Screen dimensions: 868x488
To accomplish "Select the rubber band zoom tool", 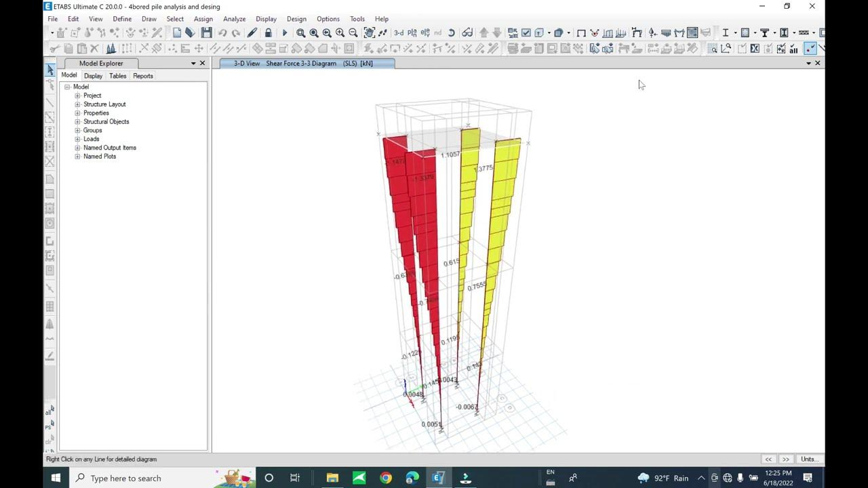I will (300, 33).
